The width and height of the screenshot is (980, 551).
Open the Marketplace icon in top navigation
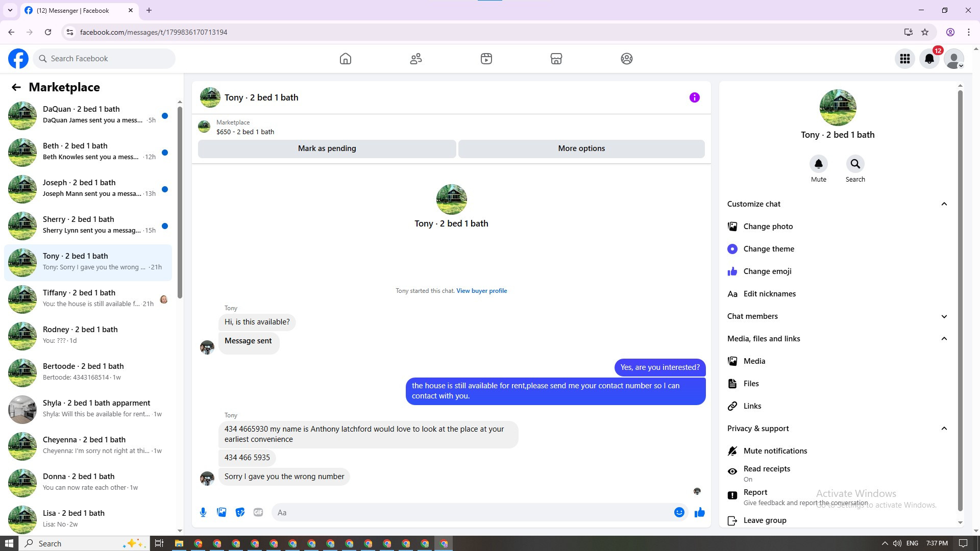(x=556, y=59)
